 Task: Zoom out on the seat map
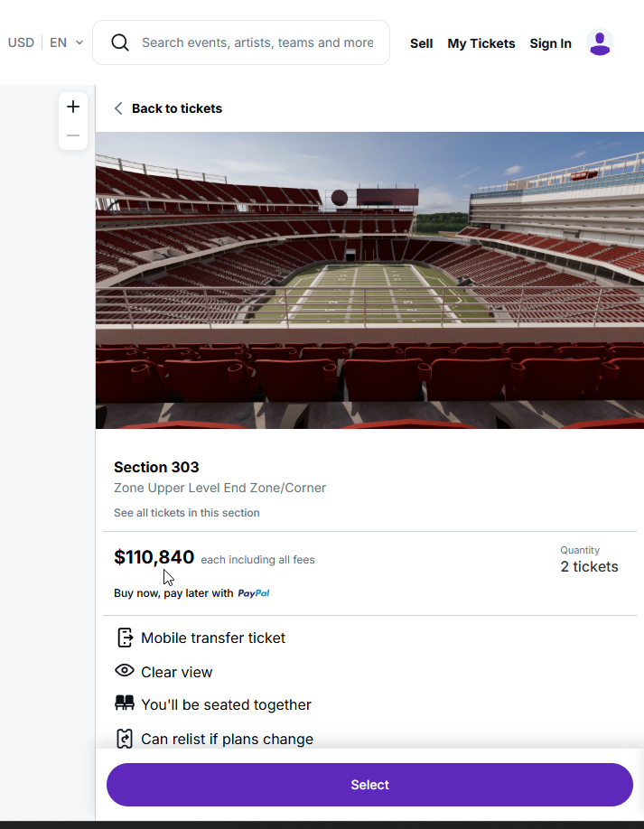pyautogui.click(x=73, y=135)
